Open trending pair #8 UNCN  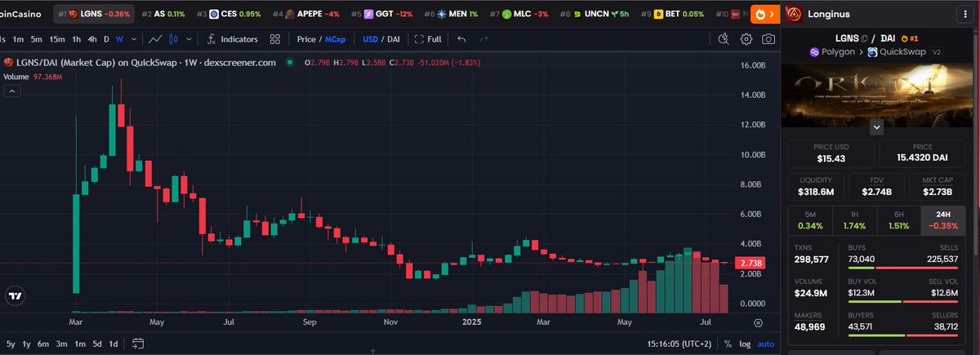click(593, 14)
